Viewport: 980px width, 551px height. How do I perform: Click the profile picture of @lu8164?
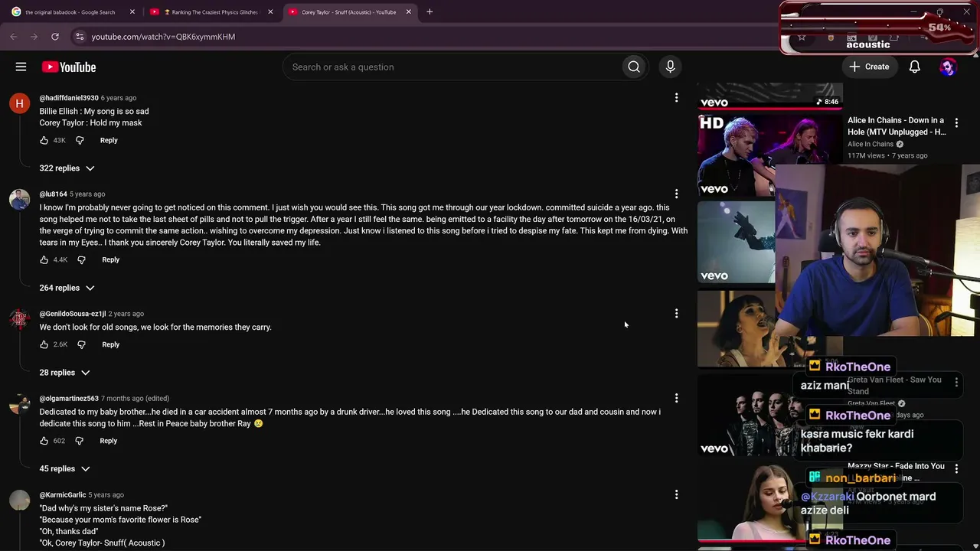19,200
